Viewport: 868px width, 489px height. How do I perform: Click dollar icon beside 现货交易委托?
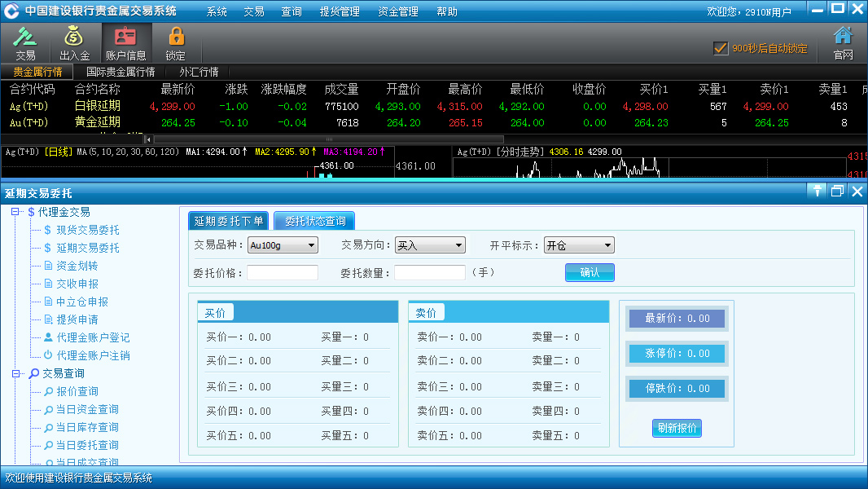pyautogui.click(x=47, y=230)
